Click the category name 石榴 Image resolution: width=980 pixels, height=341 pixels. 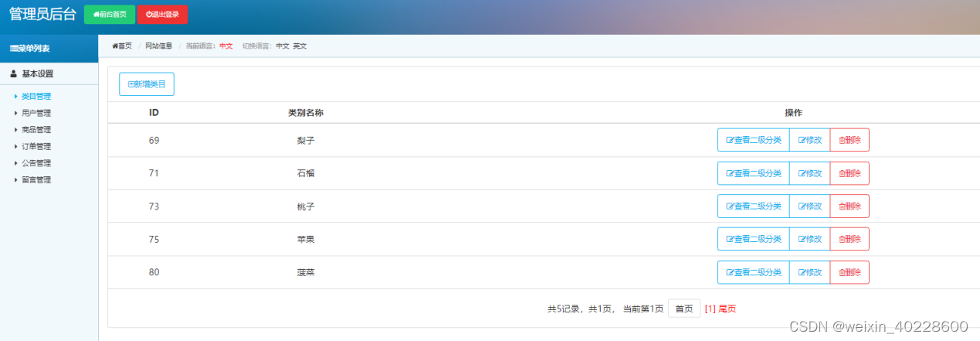[x=306, y=173]
